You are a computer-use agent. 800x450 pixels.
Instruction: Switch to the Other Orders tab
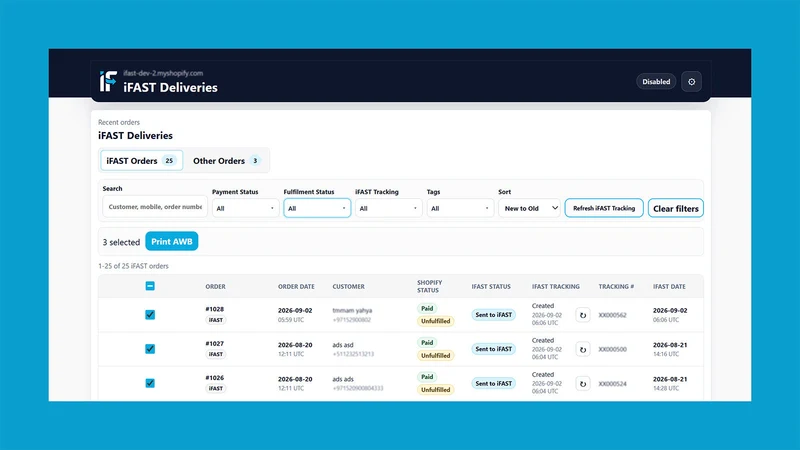(x=227, y=161)
